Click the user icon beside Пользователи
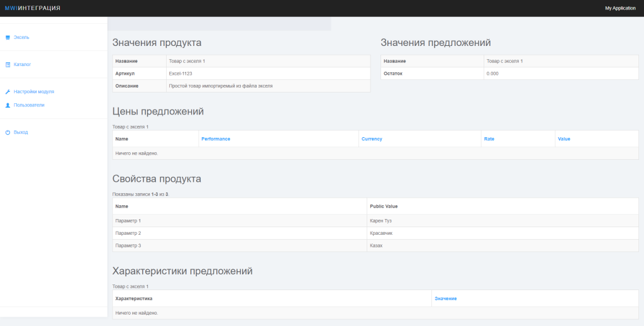 coord(8,105)
